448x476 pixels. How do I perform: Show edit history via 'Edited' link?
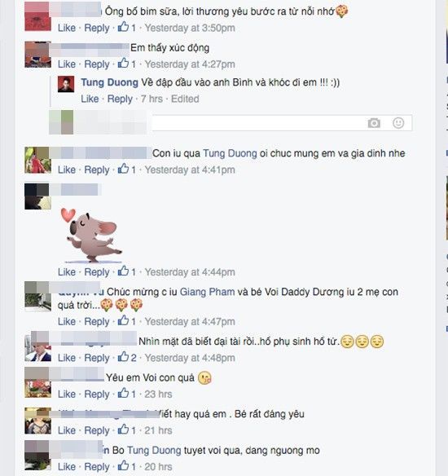pos(185,99)
